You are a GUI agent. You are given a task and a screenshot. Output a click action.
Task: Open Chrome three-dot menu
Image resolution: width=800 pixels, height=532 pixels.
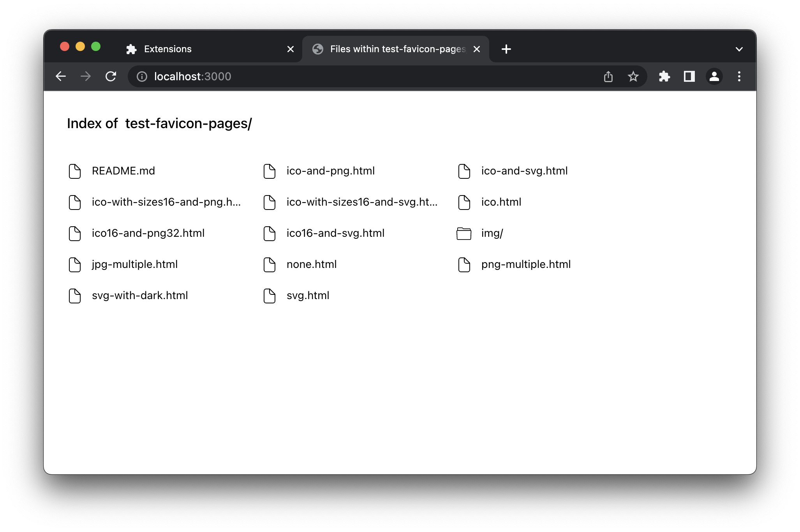pyautogui.click(x=739, y=76)
